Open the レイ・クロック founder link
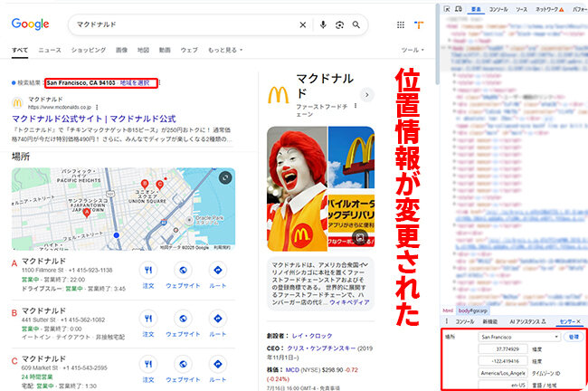 click(311, 336)
